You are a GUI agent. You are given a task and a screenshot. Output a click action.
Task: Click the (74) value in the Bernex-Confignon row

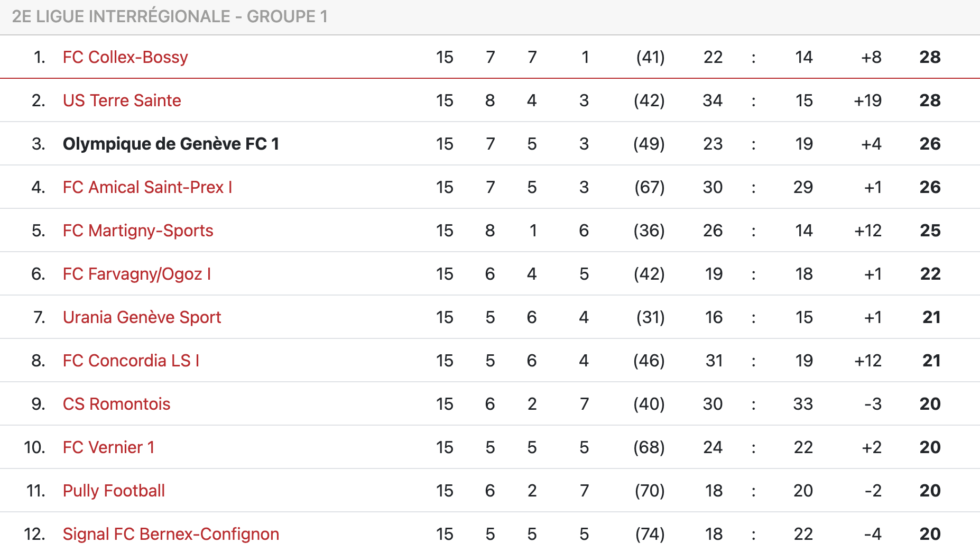click(x=650, y=534)
